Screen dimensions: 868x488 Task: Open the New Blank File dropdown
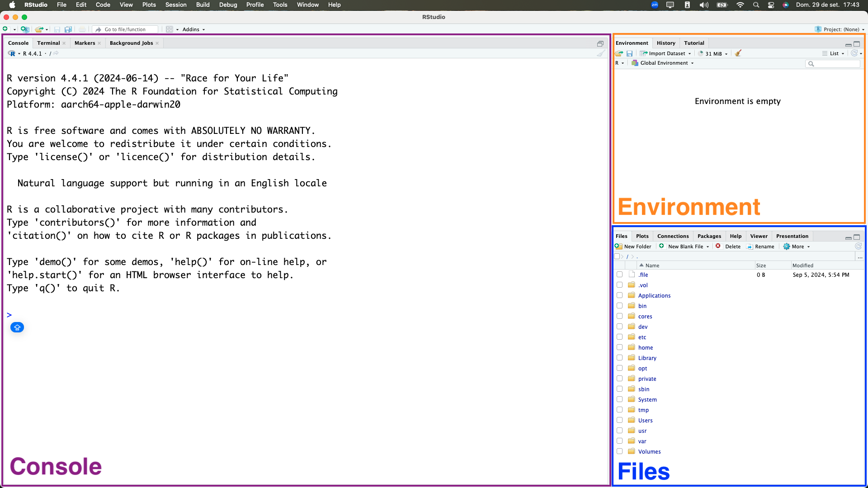coord(684,246)
